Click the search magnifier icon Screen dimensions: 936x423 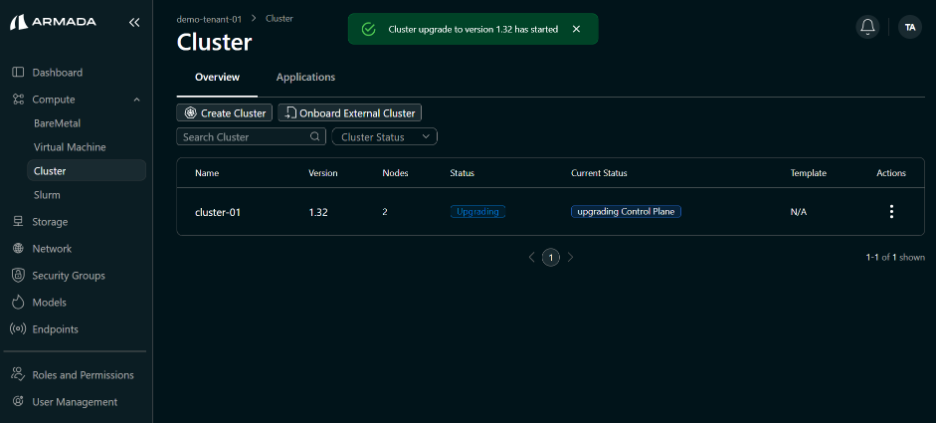click(x=315, y=137)
